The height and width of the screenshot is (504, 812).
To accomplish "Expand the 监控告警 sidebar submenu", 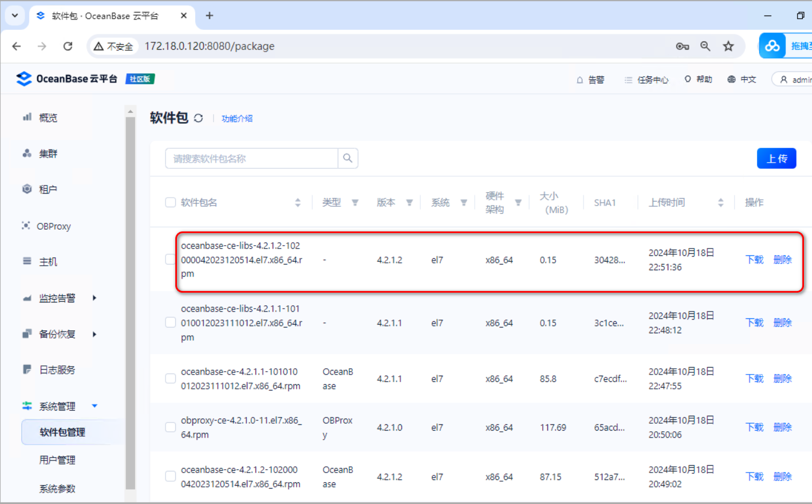I will coord(94,298).
